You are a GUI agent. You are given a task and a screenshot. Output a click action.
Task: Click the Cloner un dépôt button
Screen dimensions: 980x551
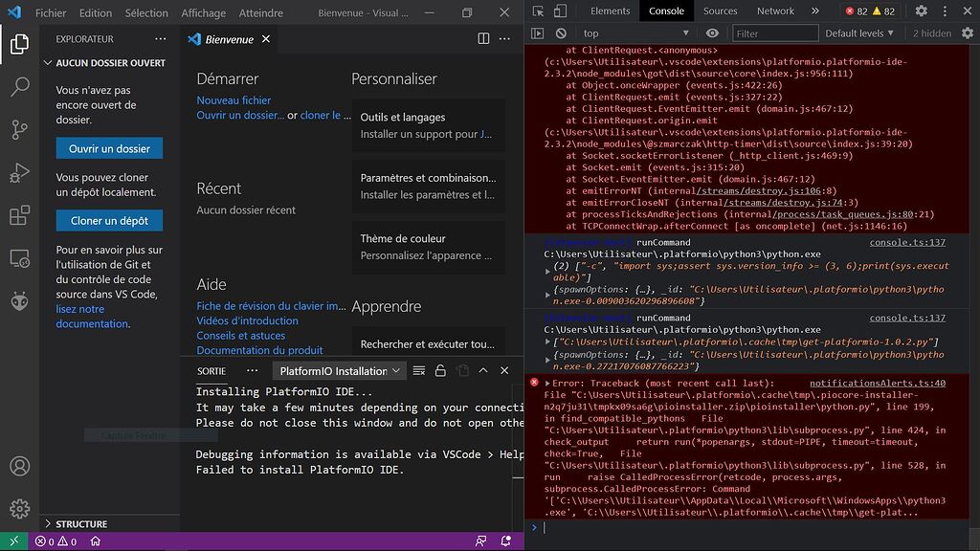(109, 221)
